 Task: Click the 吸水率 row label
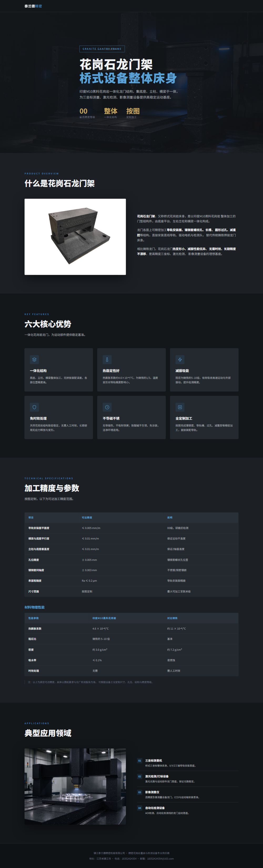32,660
